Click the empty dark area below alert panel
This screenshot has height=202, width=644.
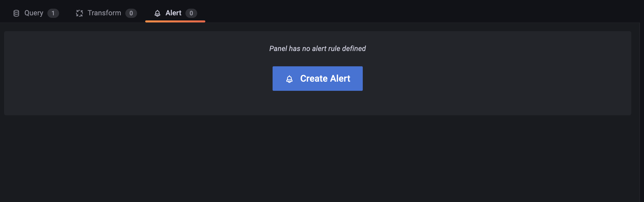317,158
